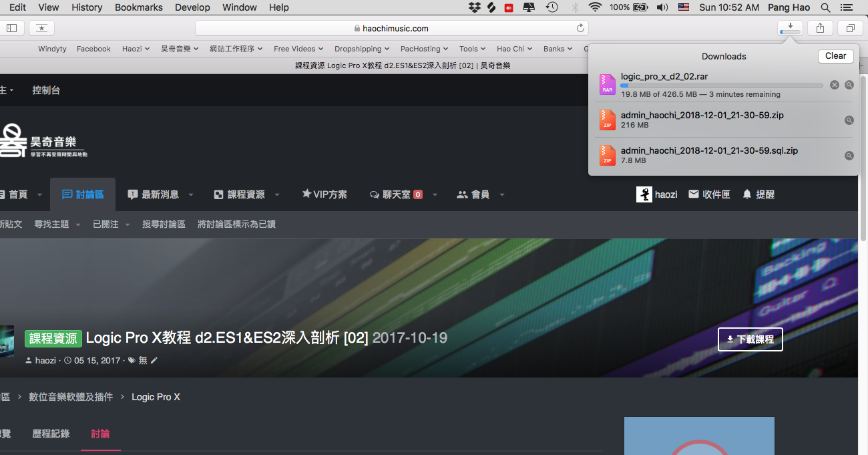Open the battery status menu
868x455 pixels.
tap(630, 7)
